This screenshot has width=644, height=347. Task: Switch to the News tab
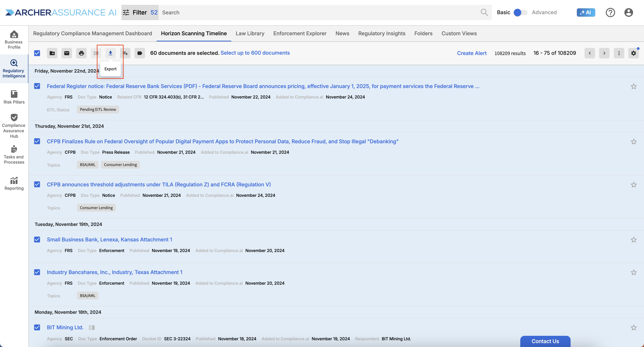tap(342, 33)
